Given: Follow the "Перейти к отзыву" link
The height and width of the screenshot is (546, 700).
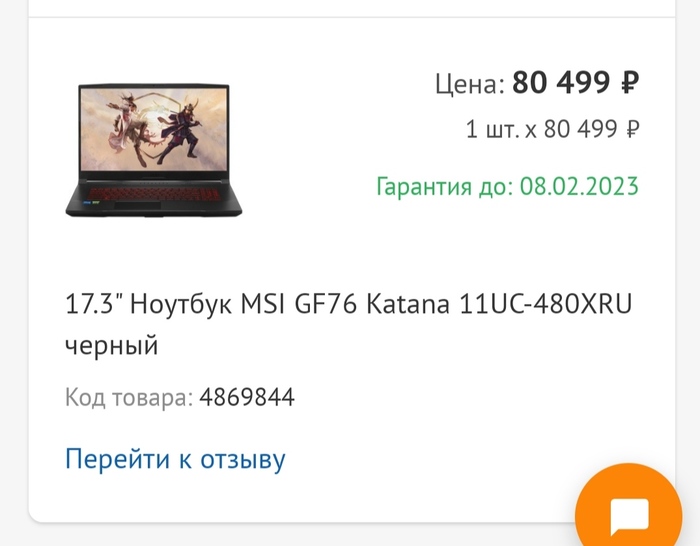Looking at the screenshot, I should pyautogui.click(x=175, y=459).
